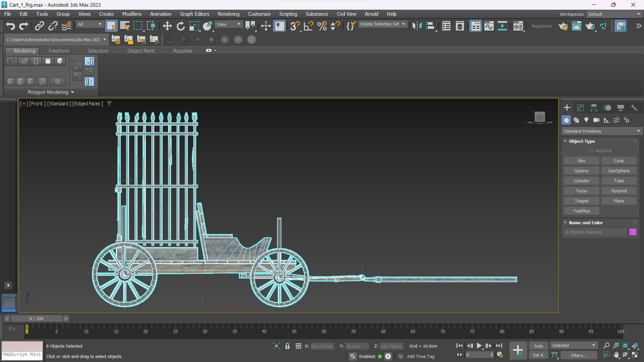
Task: Create a Box primitive
Action: (x=581, y=161)
